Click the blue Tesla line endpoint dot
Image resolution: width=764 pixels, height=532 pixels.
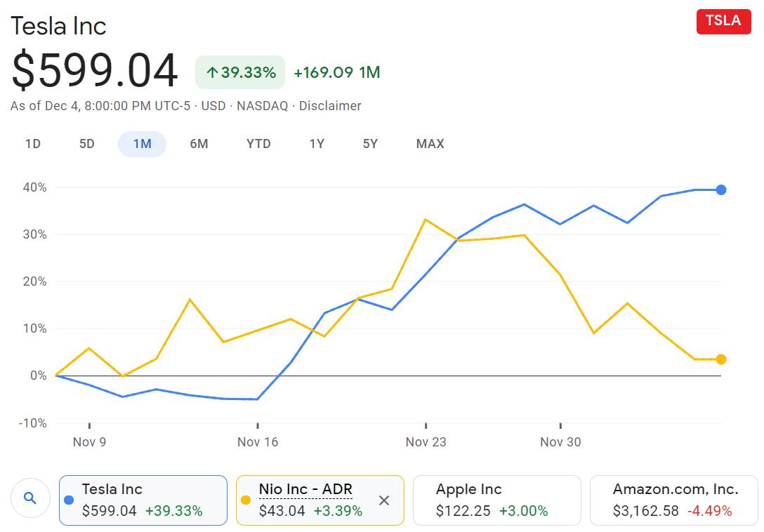pos(720,189)
